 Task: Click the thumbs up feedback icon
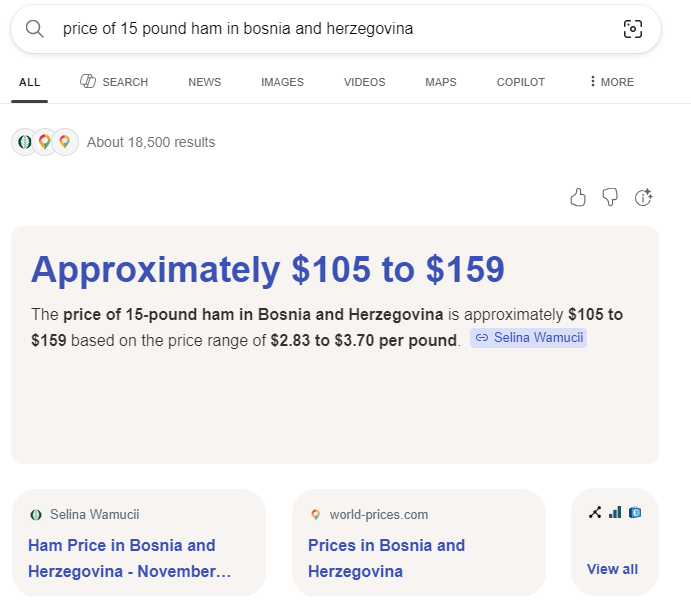pos(578,197)
